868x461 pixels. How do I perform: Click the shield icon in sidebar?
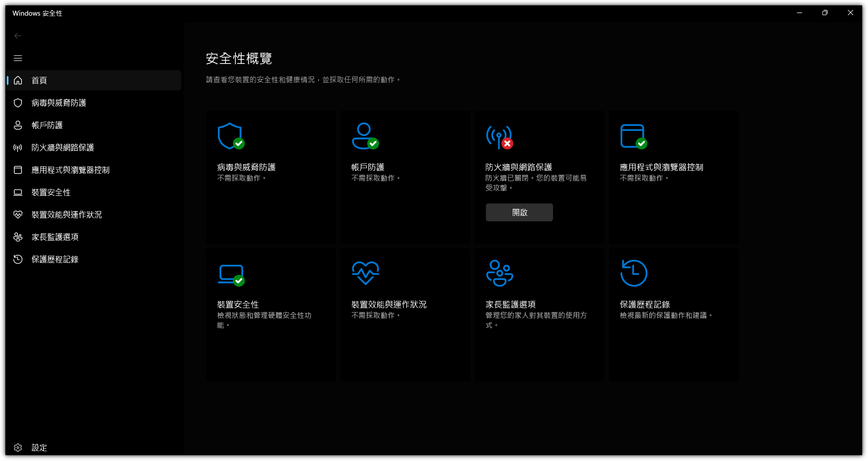point(18,103)
